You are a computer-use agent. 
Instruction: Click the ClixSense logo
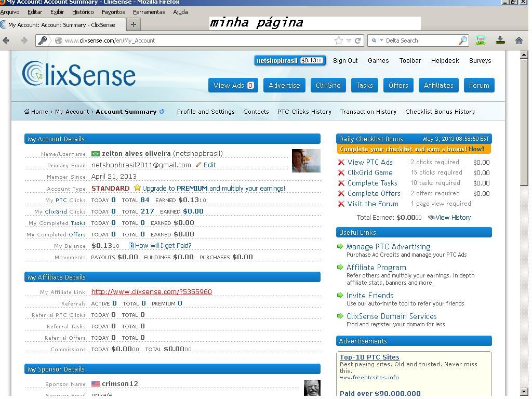[x=79, y=73]
